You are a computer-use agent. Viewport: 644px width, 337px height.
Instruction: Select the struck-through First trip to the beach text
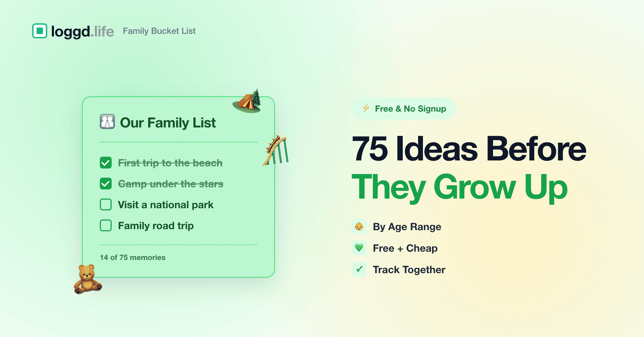[x=170, y=163]
